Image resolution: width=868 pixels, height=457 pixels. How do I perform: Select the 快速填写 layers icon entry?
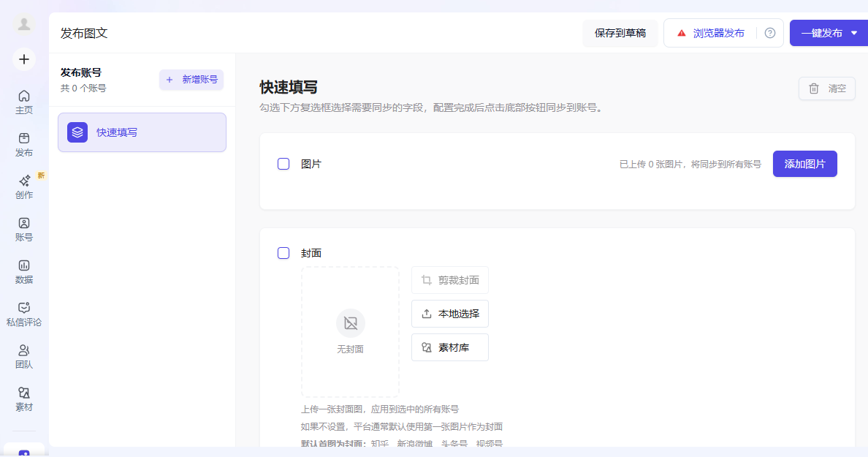point(77,132)
